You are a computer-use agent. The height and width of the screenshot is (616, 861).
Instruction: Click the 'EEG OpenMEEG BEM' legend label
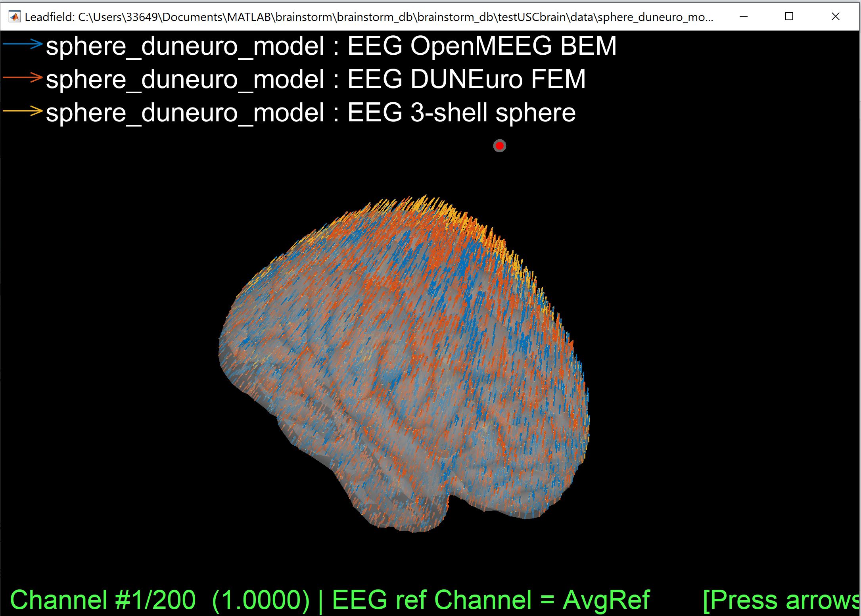click(x=481, y=46)
